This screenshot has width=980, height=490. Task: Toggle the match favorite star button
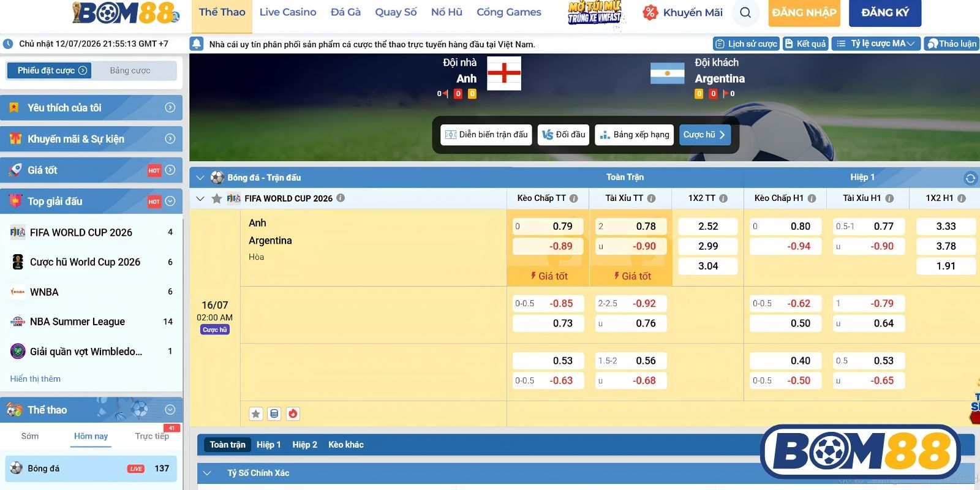coord(256,414)
